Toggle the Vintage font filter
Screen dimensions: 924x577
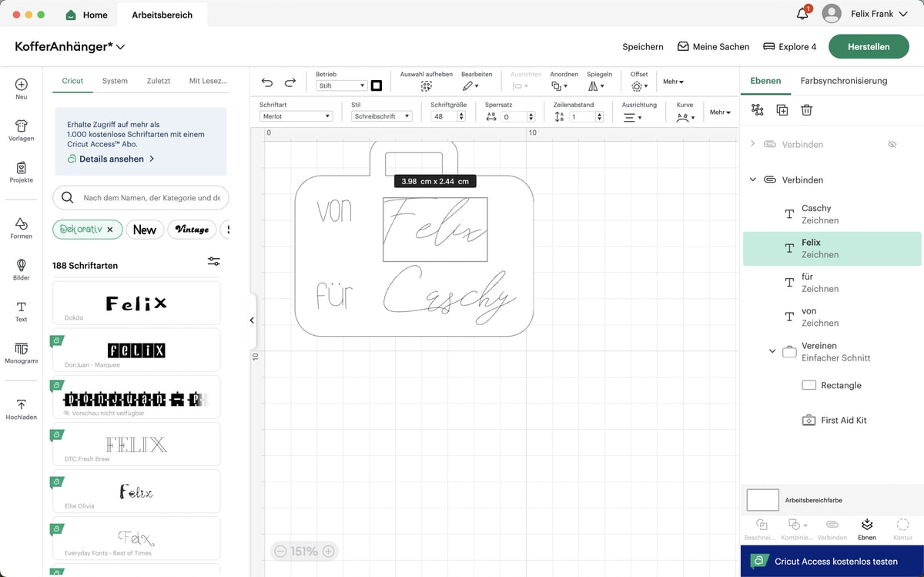[192, 230]
